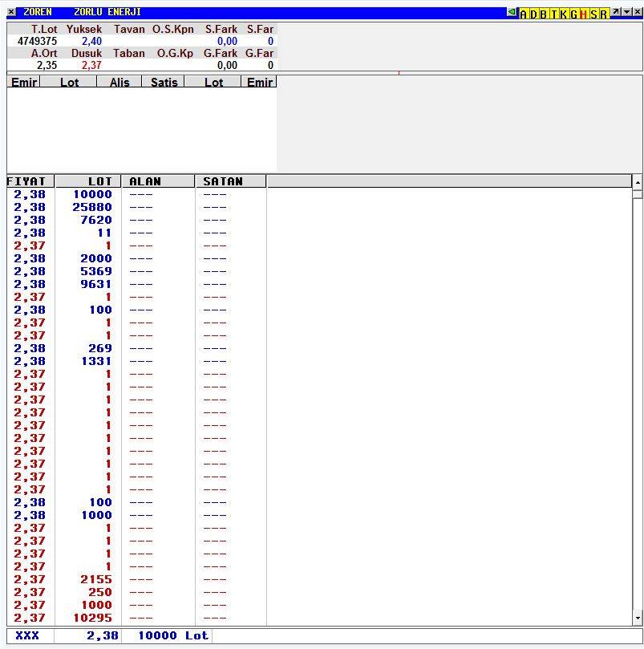Click the Alis column header in order book
The width and height of the screenshot is (644, 649).
coord(119,82)
